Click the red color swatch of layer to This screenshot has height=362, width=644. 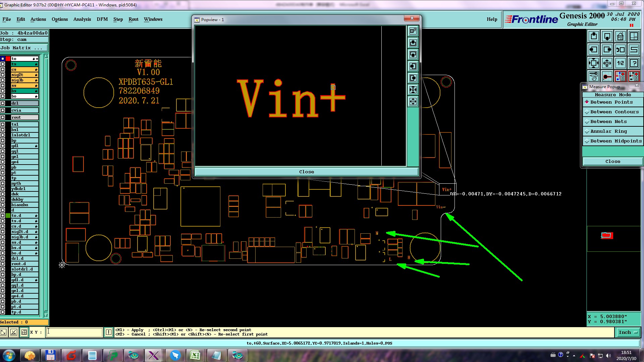pos(8,59)
